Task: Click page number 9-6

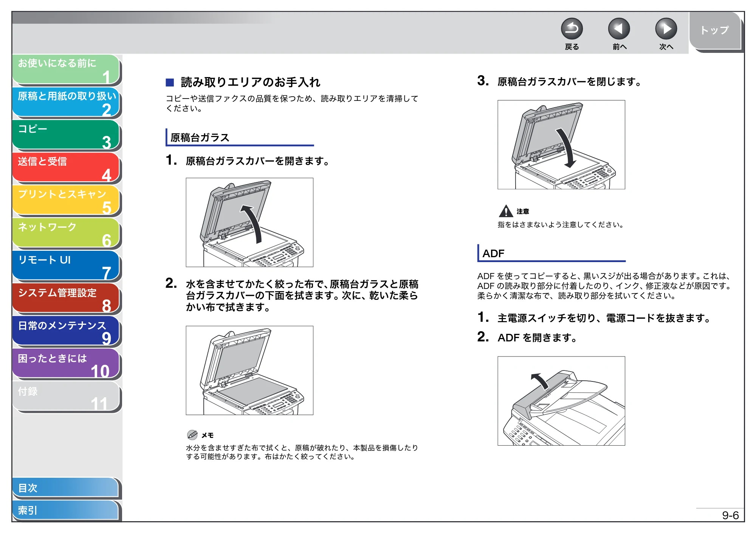Action: click(730, 515)
